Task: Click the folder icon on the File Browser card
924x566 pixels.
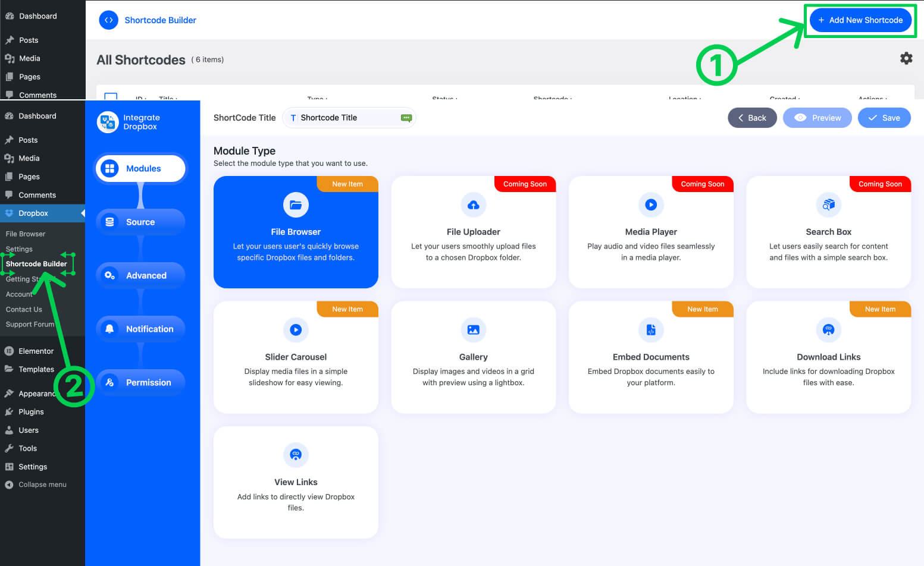Action: [x=296, y=205]
